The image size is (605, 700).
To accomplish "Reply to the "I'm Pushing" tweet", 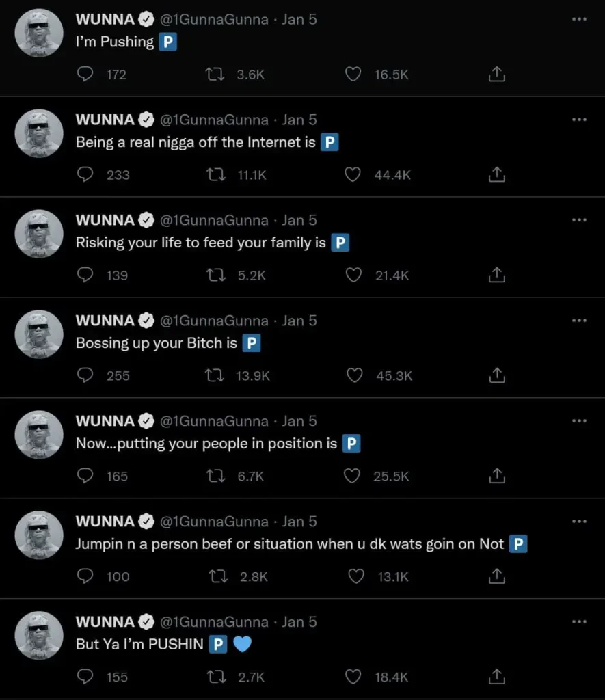I will tap(85, 75).
